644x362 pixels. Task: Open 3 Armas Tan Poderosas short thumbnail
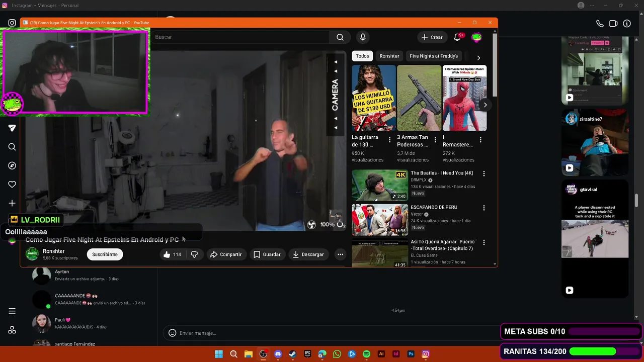tap(419, 98)
